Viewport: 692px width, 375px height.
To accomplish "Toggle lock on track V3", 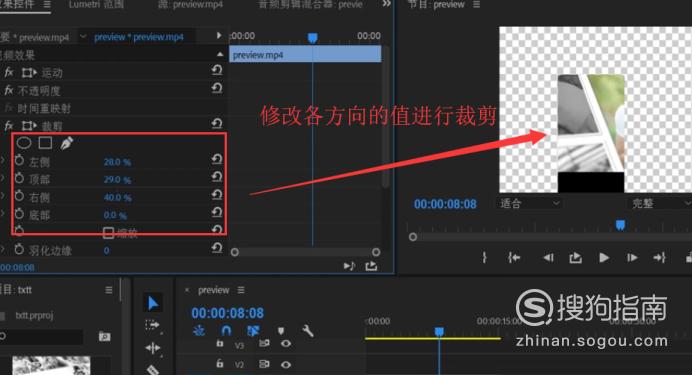I will tap(220, 343).
